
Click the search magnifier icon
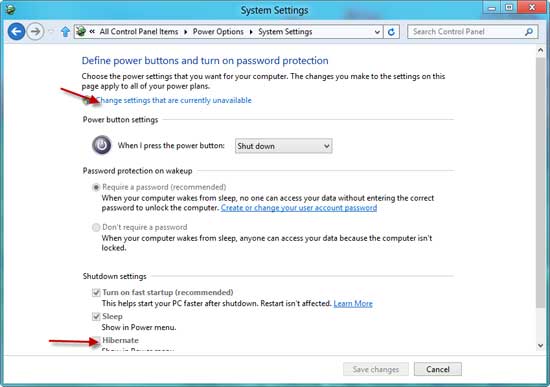click(x=529, y=32)
